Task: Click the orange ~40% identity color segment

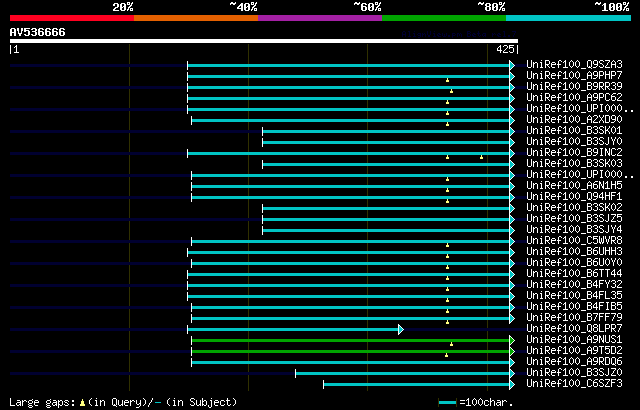Action: pos(196,18)
